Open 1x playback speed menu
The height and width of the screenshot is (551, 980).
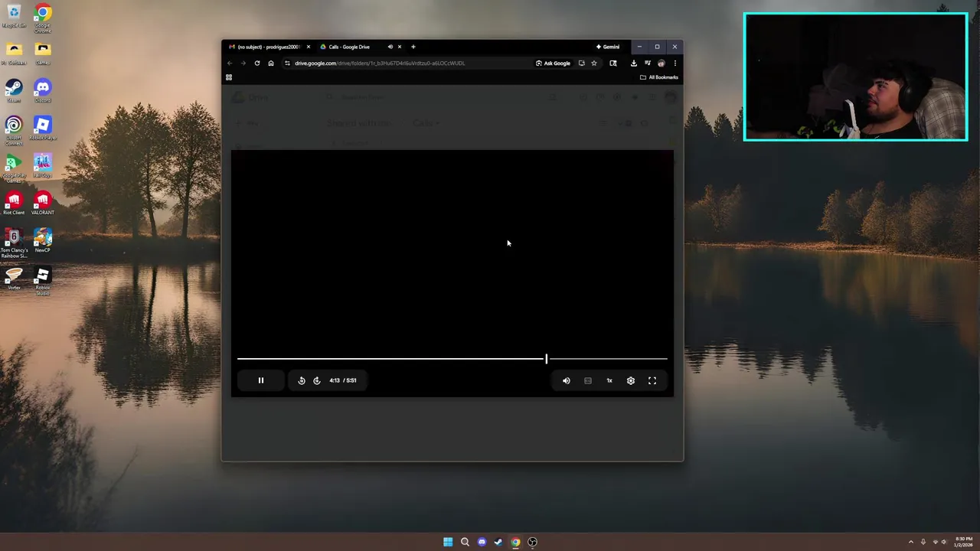click(x=609, y=380)
